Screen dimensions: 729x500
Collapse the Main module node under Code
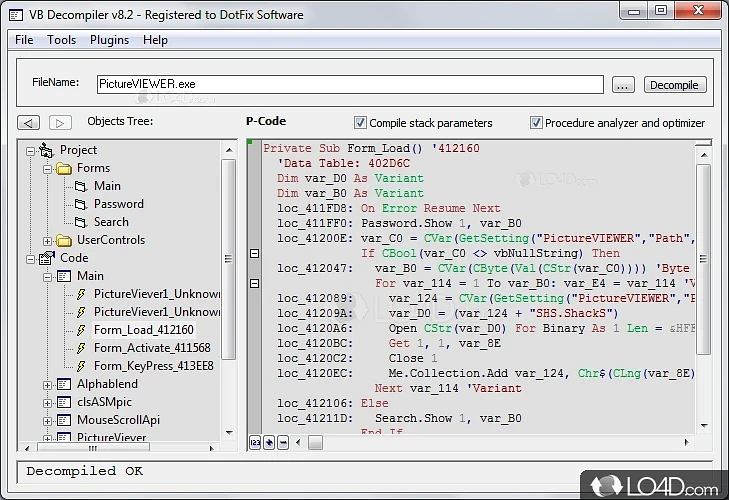(47, 277)
